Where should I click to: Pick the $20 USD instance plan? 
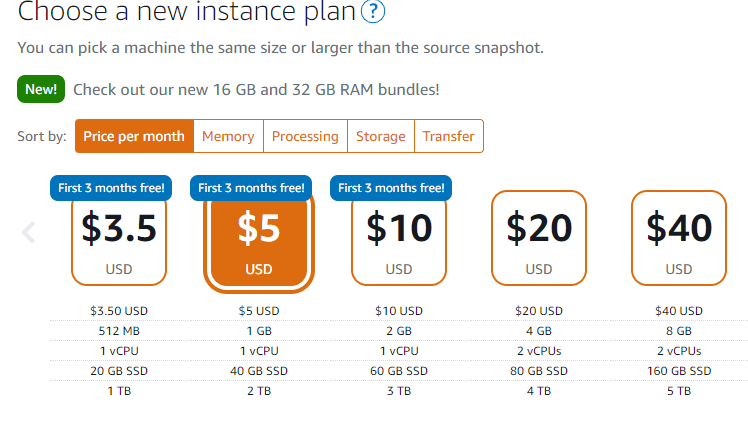539,238
